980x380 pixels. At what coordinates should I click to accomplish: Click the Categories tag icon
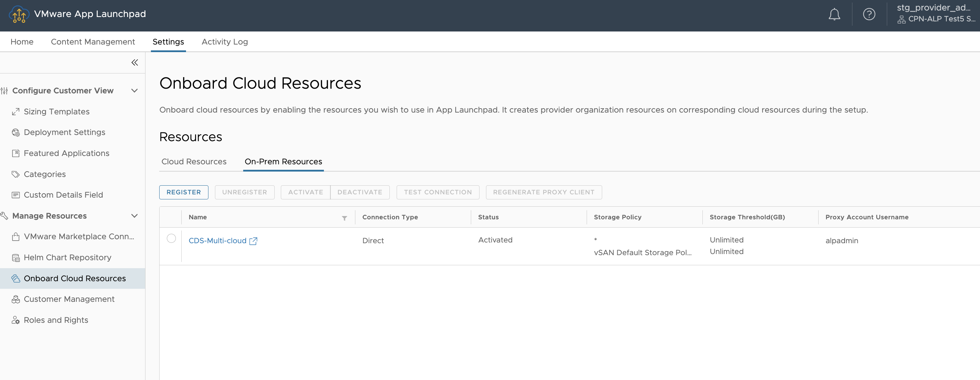[16, 174]
